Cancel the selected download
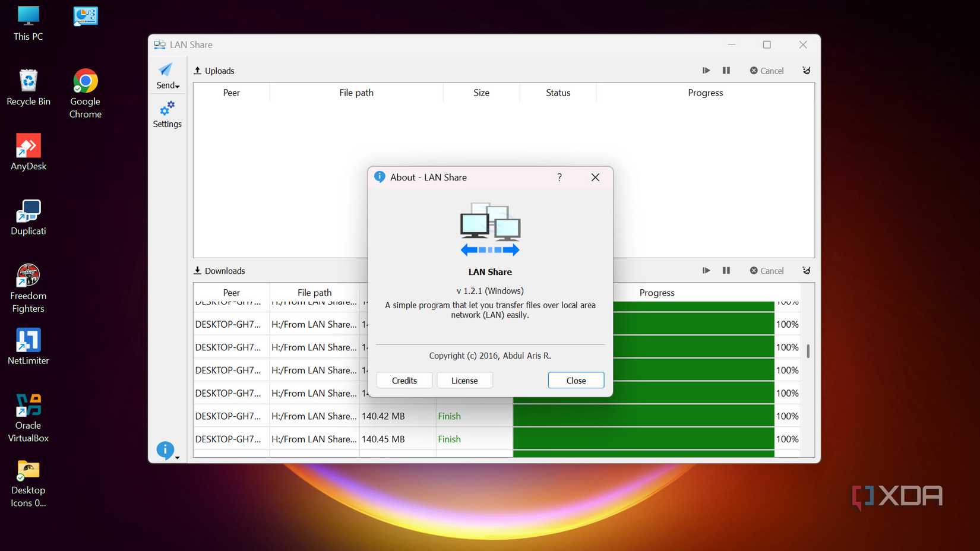This screenshot has height=551, width=980. [x=767, y=271]
